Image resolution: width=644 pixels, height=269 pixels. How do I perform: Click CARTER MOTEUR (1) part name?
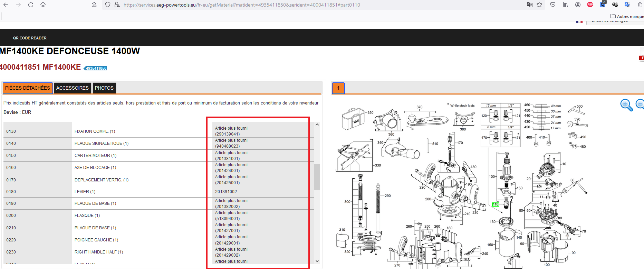pyautogui.click(x=96, y=156)
